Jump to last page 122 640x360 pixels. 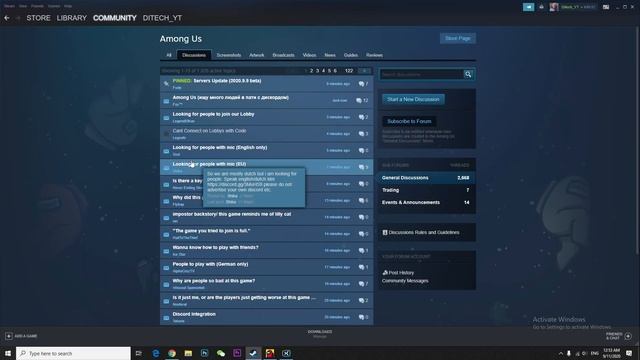tap(349, 71)
